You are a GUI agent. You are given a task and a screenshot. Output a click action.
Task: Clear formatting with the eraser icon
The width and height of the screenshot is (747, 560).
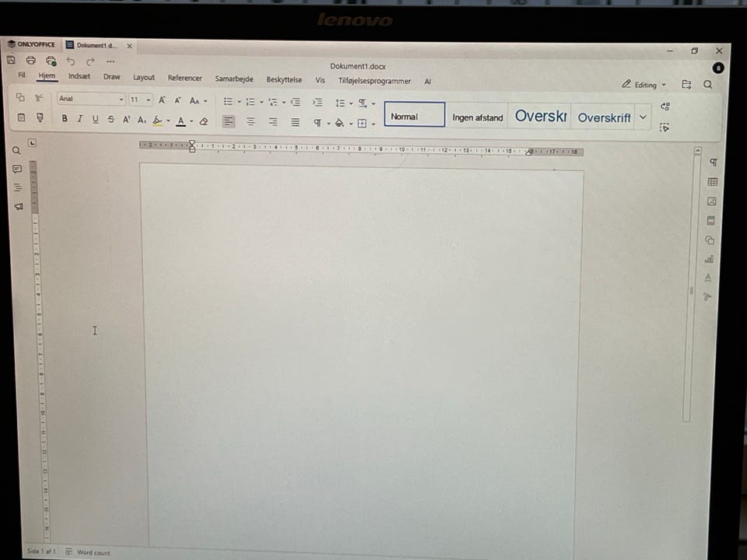click(204, 121)
